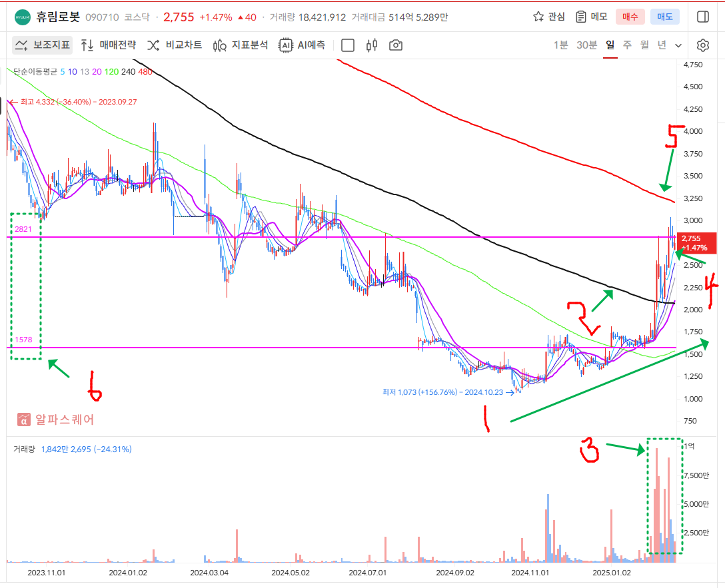
Task: Click the red 2,755 current price axis tag
Action: click(697, 243)
